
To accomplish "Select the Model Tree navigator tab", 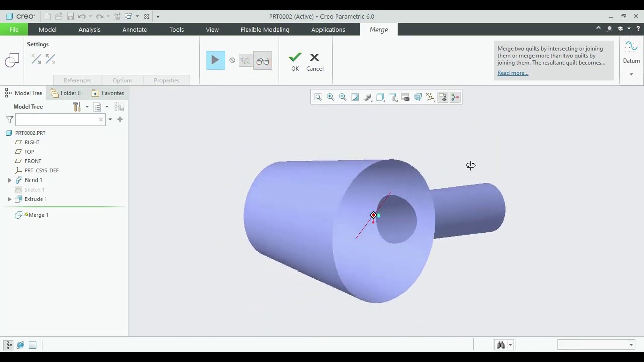I will click(x=24, y=93).
